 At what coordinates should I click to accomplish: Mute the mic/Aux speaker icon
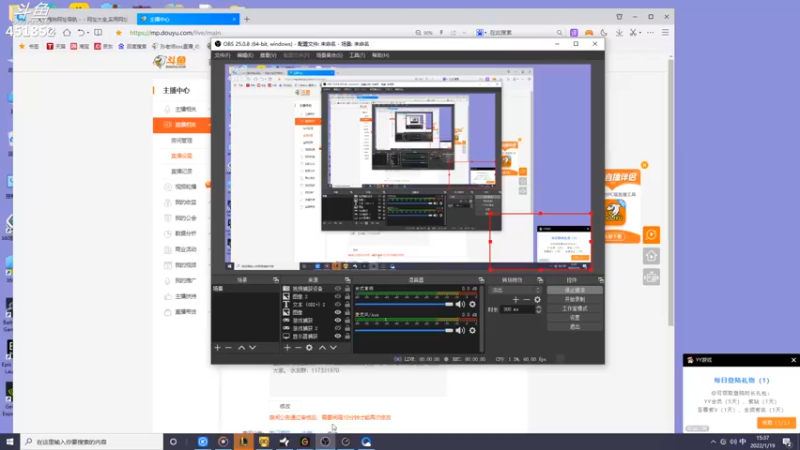click(460, 330)
